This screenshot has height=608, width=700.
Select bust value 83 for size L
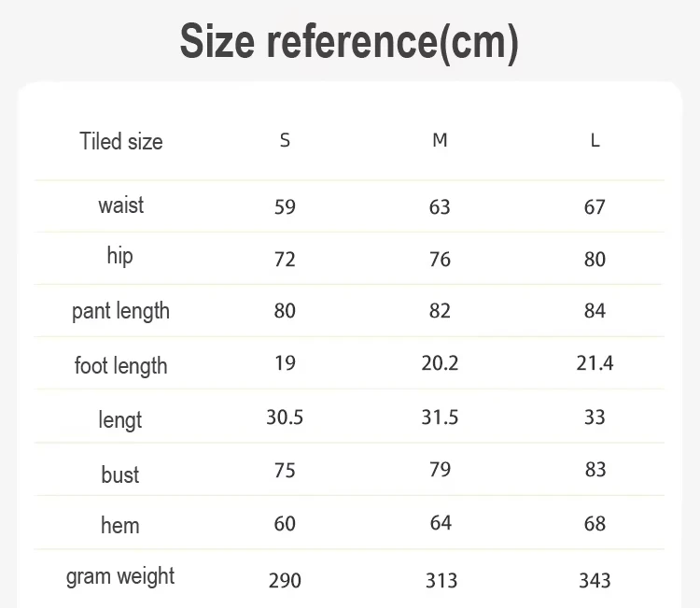tap(595, 470)
